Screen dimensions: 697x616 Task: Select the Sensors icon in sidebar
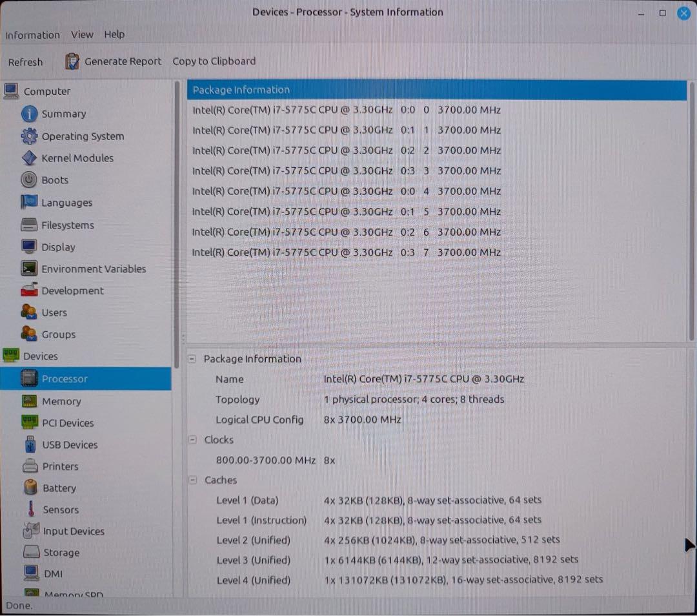[30, 509]
